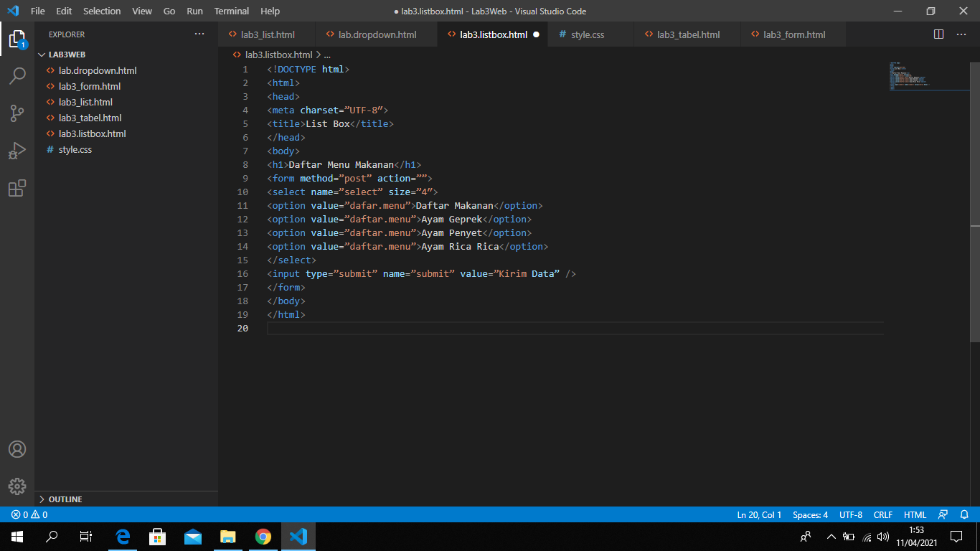Screen dimensions: 980x551
Task: Click Ln 20, Col 1 go-to-line indicator
Action: (x=759, y=514)
